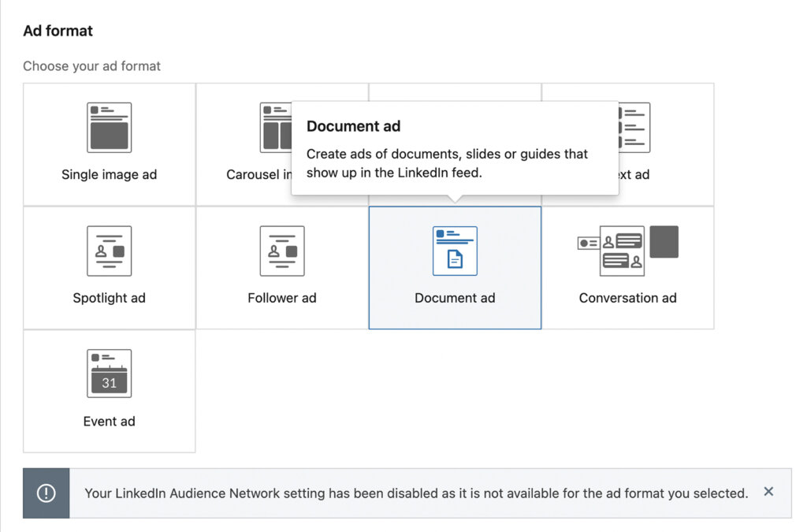Screen dimensions: 807x532
Task: Click the Ad format heading
Action: (x=58, y=31)
